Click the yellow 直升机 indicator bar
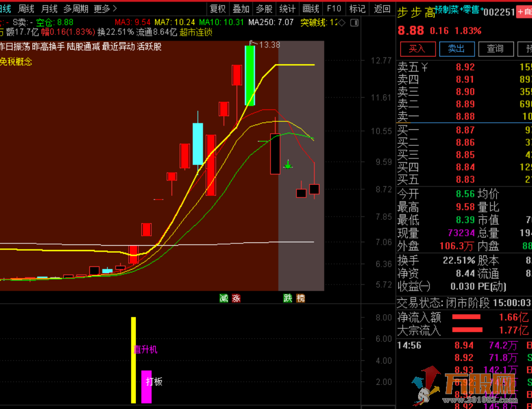532x409 pixels. [x=134, y=360]
